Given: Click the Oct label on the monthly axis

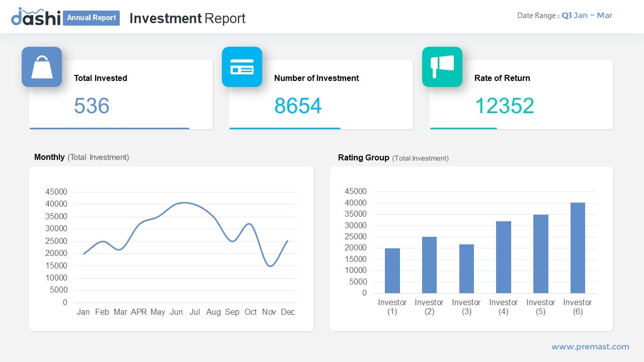Looking at the screenshot, I should pyautogui.click(x=251, y=312).
